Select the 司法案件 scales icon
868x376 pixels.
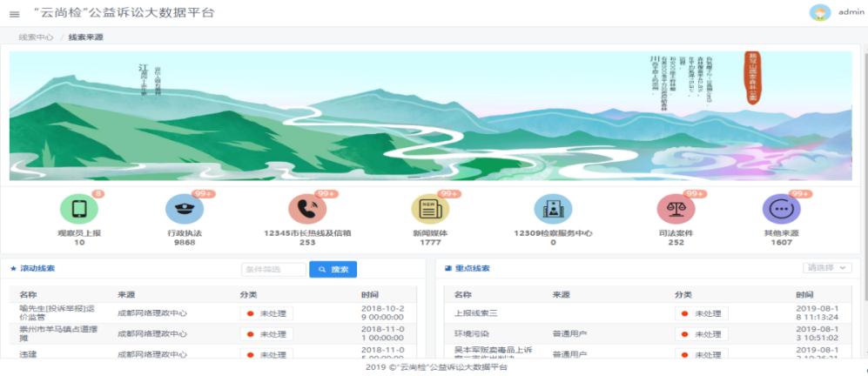click(676, 210)
